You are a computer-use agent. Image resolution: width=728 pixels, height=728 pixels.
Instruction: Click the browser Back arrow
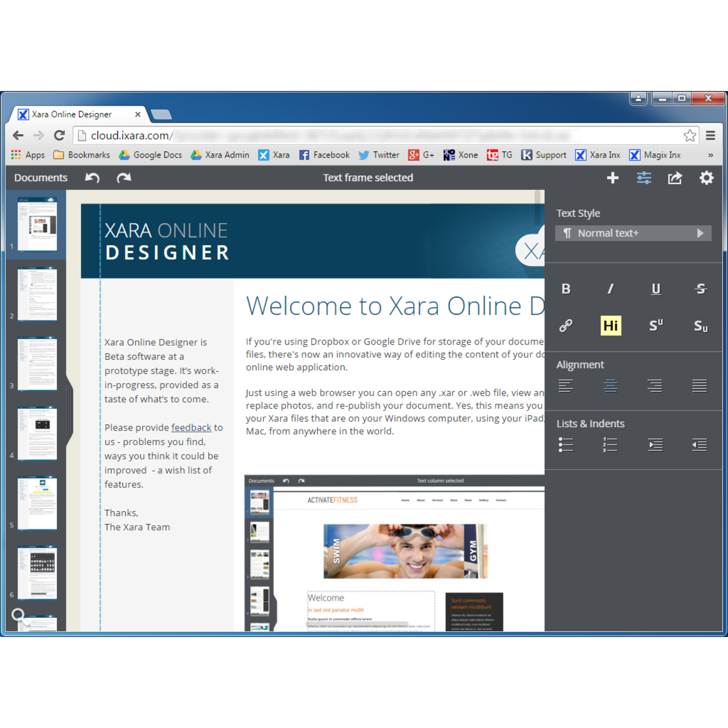pos(18,135)
